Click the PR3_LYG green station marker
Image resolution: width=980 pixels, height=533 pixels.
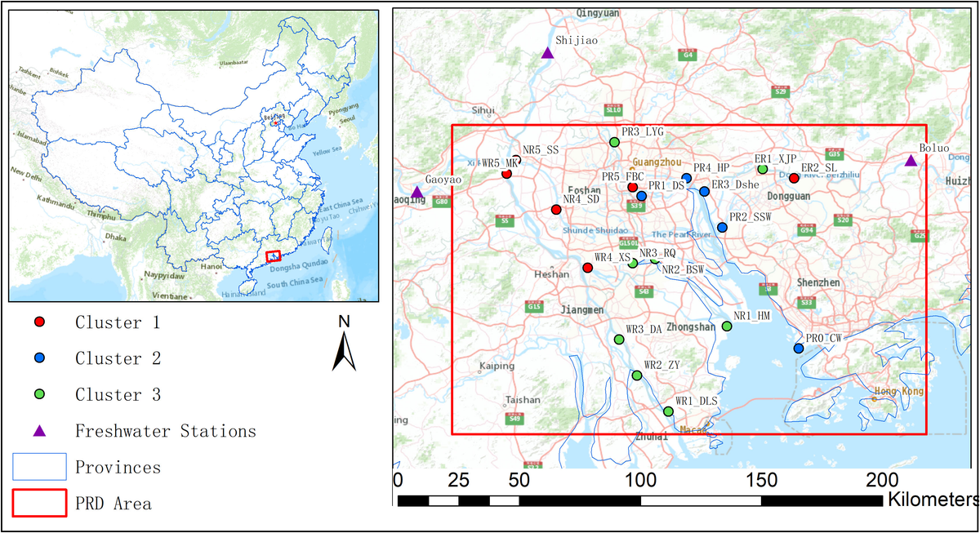(615, 142)
